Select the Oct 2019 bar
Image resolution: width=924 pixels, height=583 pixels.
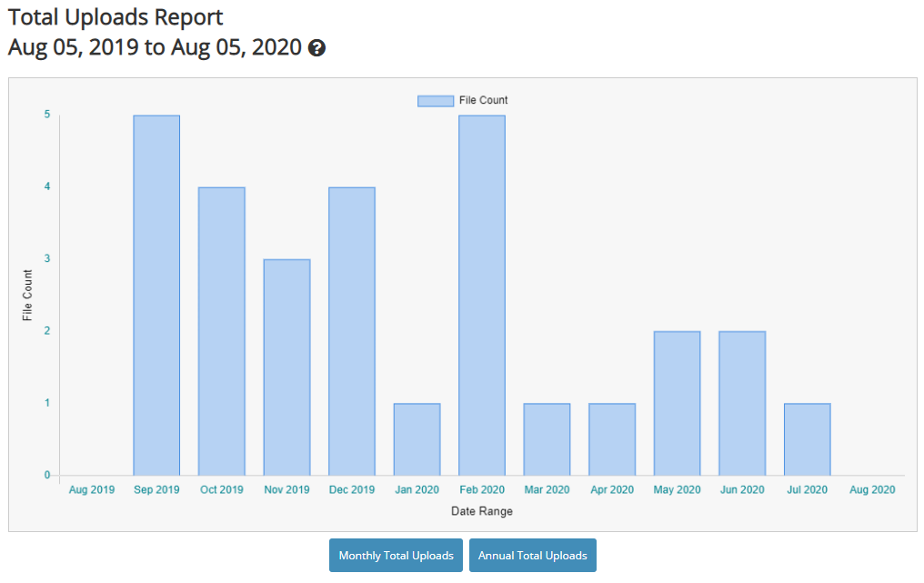[x=222, y=331]
